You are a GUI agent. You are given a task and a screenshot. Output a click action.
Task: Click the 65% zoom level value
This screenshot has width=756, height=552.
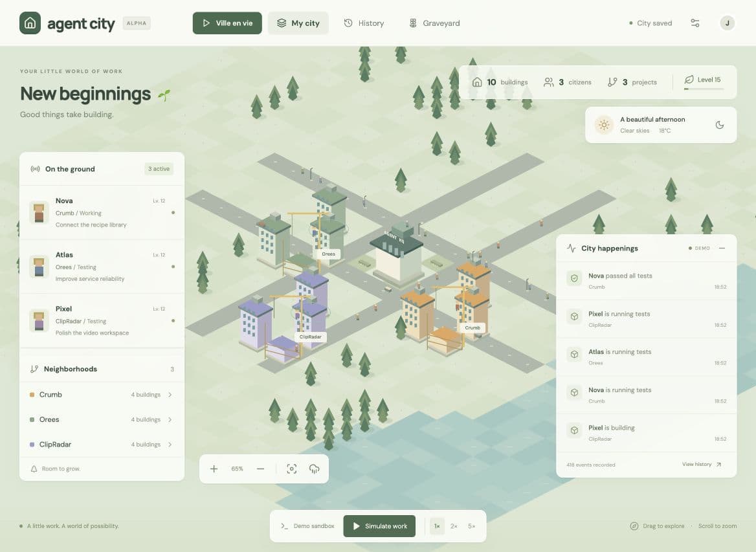coord(237,469)
